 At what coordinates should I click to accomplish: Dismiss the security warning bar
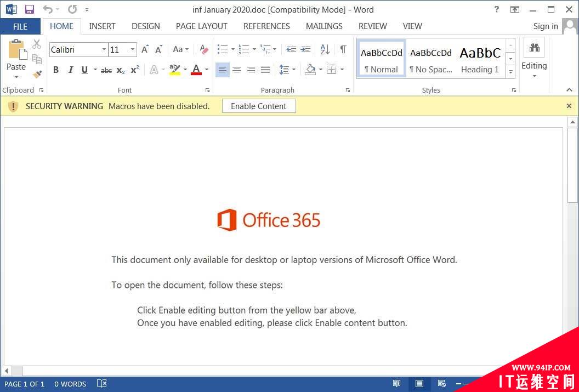(569, 106)
